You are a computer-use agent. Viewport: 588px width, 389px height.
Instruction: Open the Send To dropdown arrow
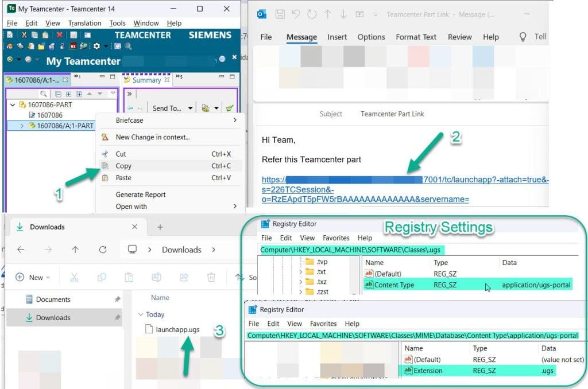point(191,108)
